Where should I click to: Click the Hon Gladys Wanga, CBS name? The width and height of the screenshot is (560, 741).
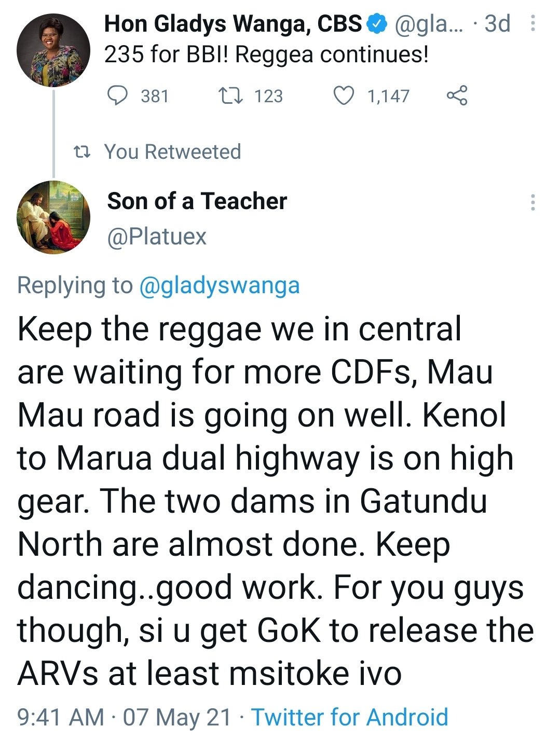[233, 24]
